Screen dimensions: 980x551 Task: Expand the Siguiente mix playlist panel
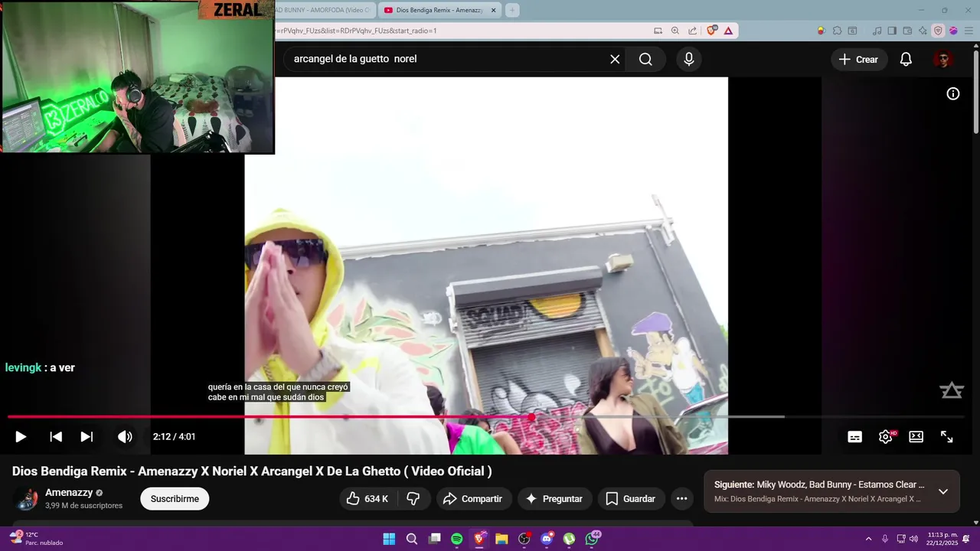pos(943,491)
